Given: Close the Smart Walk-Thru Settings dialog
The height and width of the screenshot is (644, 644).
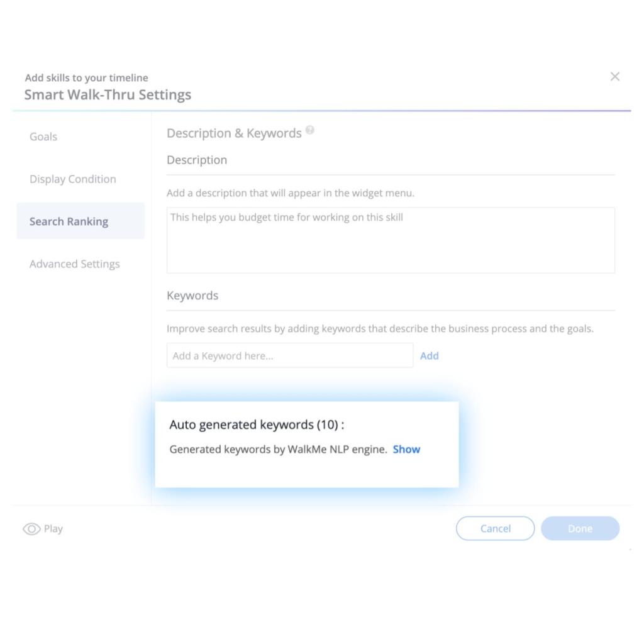Looking at the screenshot, I should [x=615, y=77].
